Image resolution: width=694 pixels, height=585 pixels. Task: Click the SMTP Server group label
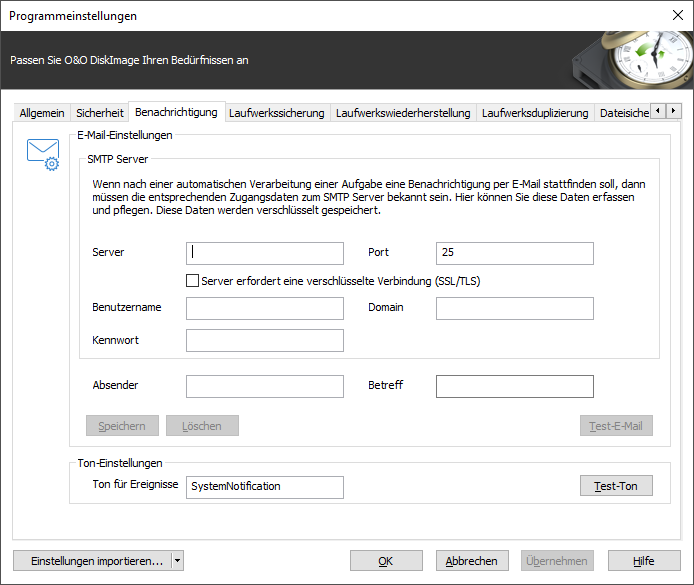coord(117,159)
